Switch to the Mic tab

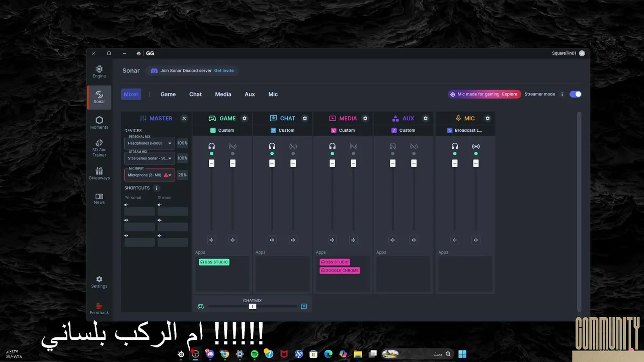tap(273, 94)
